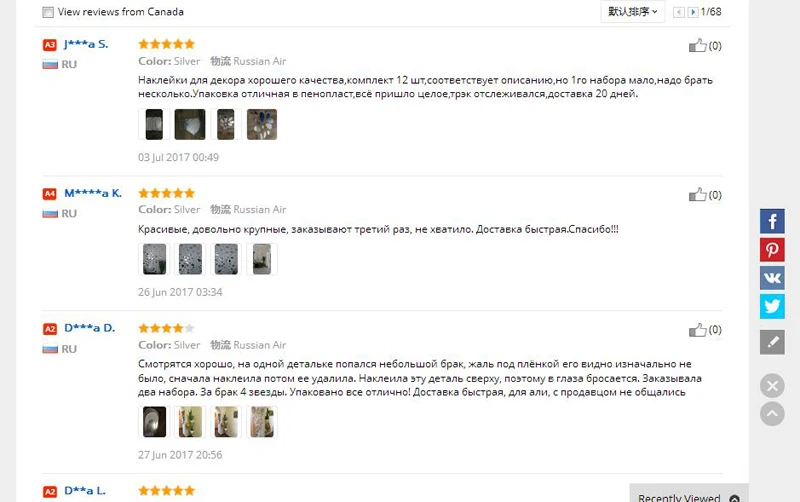Share via VK icon

click(772, 278)
